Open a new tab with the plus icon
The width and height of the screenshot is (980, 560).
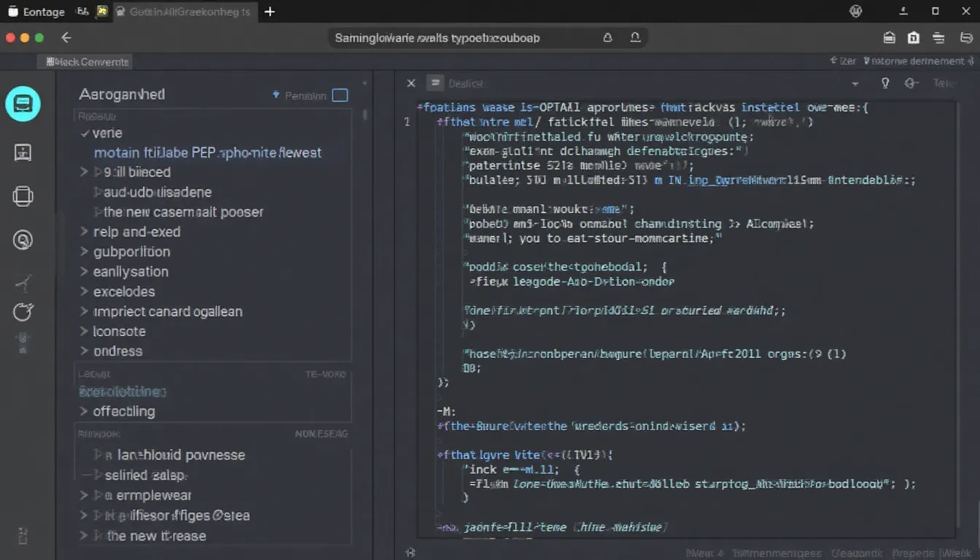coord(269,12)
